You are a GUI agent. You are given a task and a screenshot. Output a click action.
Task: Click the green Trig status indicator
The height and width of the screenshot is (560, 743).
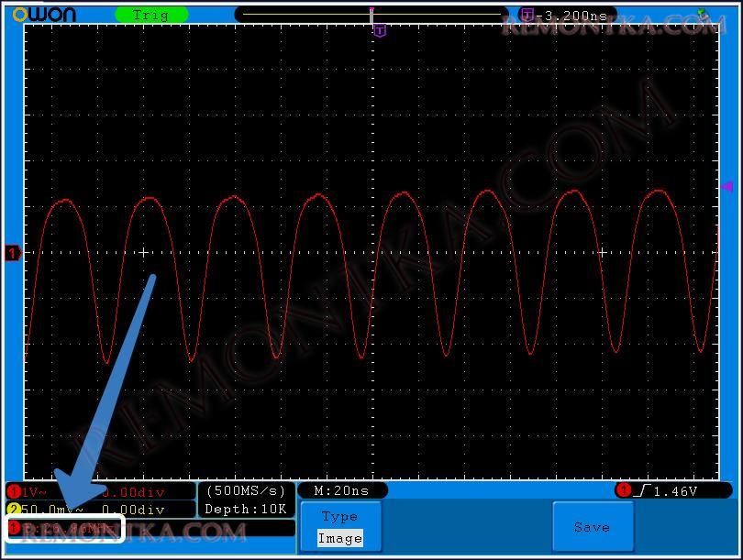point(151,15)
